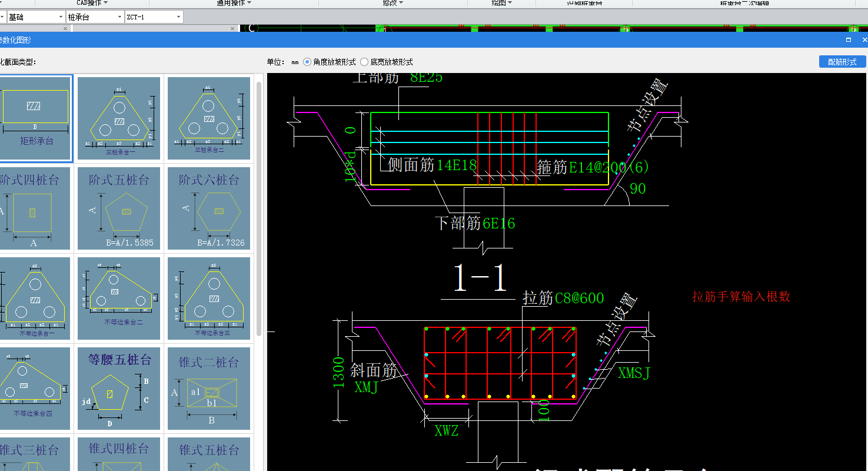The width and height of the screenshot is (868, 471).
Task: Select the 不等边承台三 thumbnail
Action: (209, 298)
